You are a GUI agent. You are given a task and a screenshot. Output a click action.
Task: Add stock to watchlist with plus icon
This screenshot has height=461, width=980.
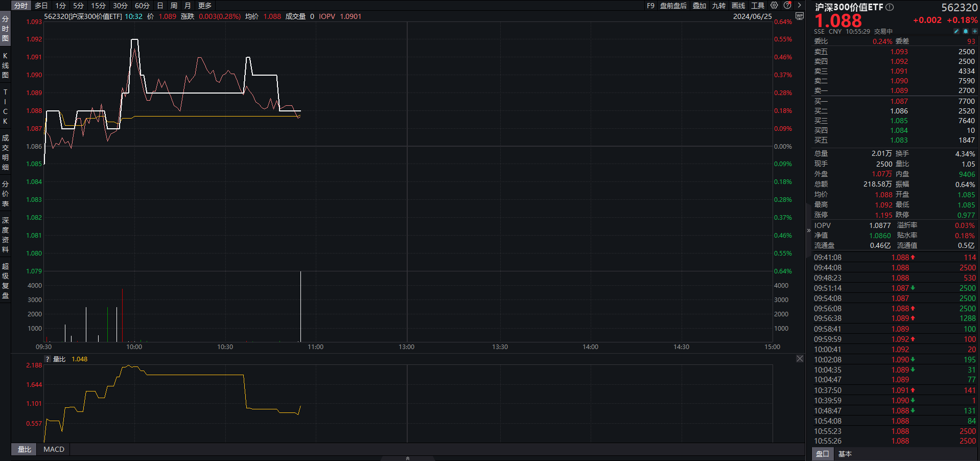click(x=974, y=31)
